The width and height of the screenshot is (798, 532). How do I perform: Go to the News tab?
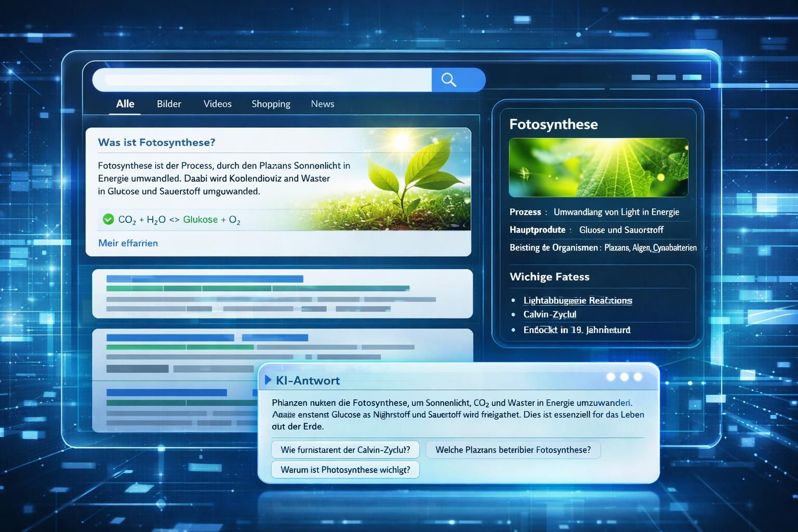322,104
